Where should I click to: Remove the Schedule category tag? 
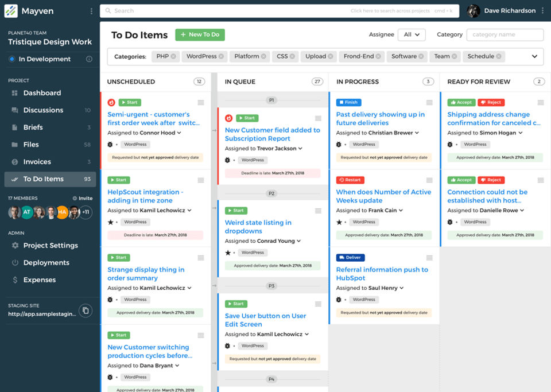click(x=499, y=57)
